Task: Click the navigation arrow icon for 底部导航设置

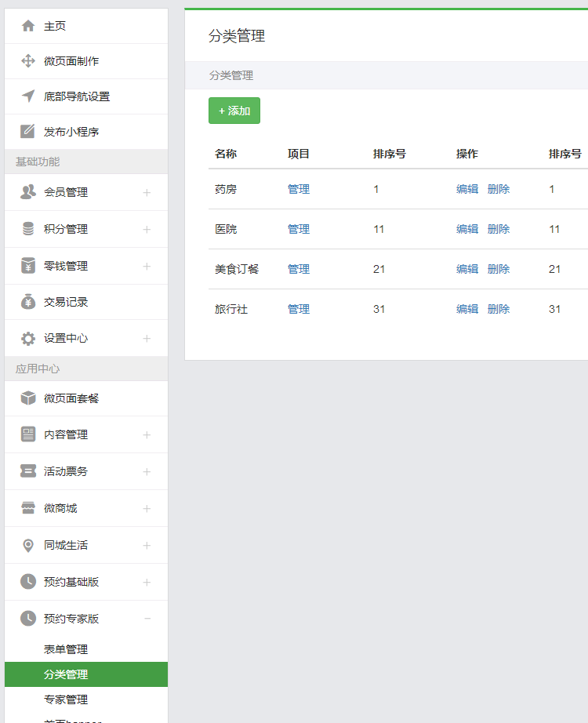Action: tap(28, 96)
